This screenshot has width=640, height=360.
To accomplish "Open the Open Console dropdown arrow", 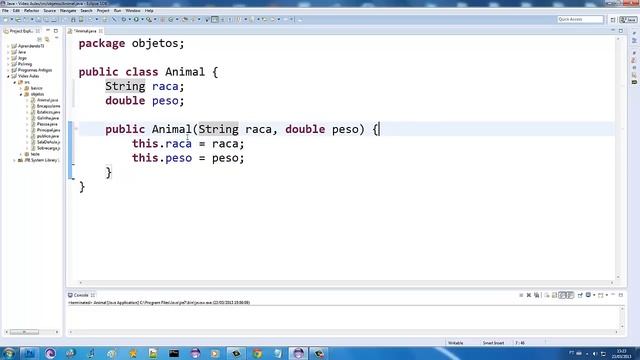I will tap(607, 295).
